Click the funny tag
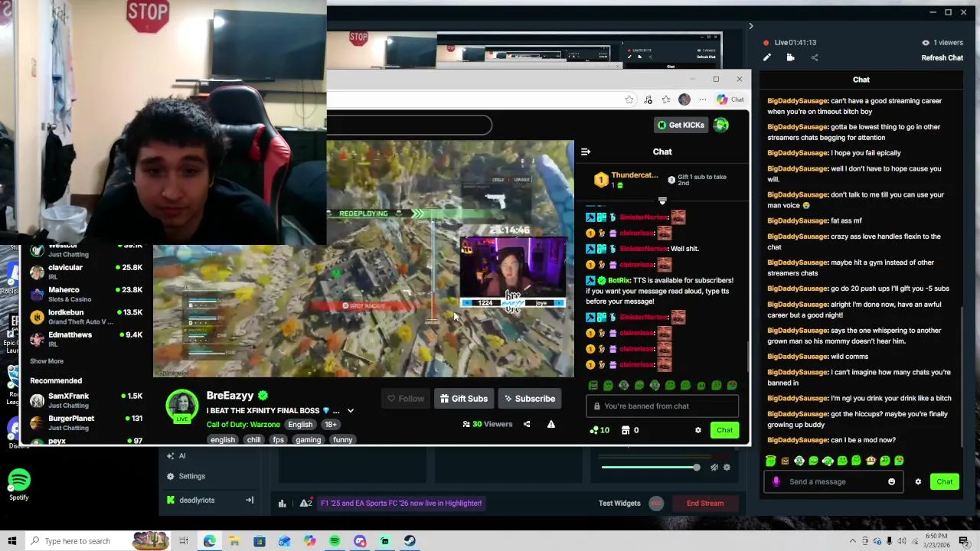The width and height of the screenshot is (980, 551). pyautogui.click(x=342, y=440)
